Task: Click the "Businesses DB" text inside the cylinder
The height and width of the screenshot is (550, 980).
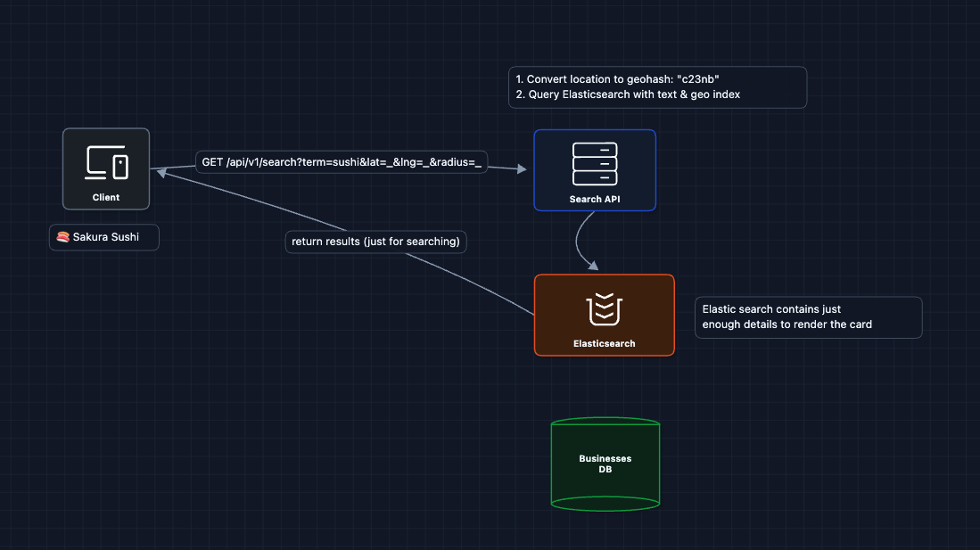Action: (x=605, y=464)
